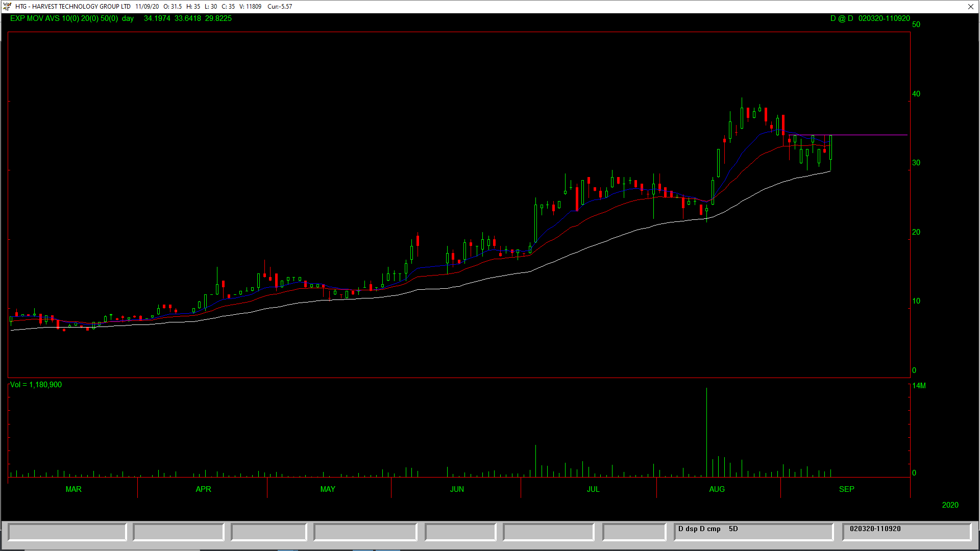Click the Vol = 1,180,900 label
Image resolution: width=980 pixels, height=551 pixels.
coord(36,385)
